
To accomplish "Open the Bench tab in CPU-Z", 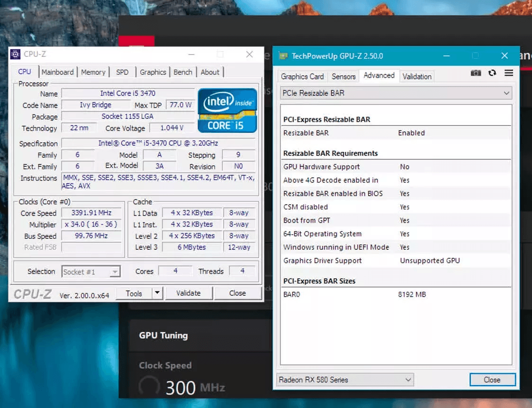I will [x=183, y=72].
